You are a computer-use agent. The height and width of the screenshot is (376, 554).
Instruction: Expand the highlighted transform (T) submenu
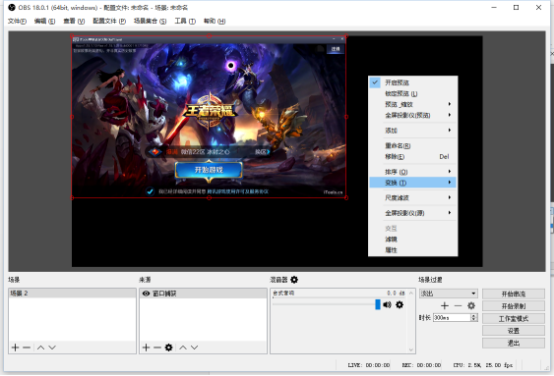point(413,183)
